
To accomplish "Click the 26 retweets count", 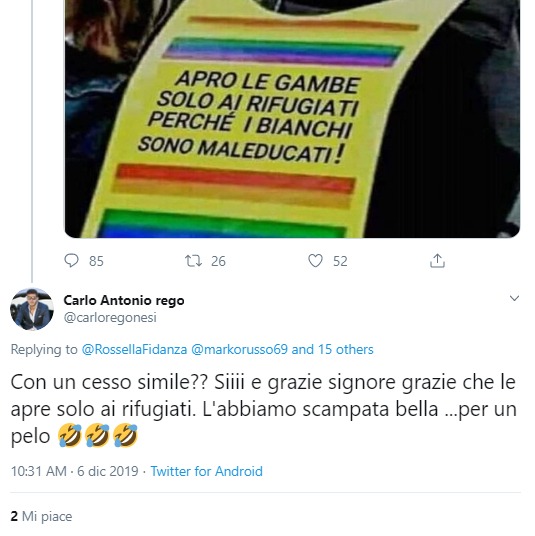I will tap(218, 261).
